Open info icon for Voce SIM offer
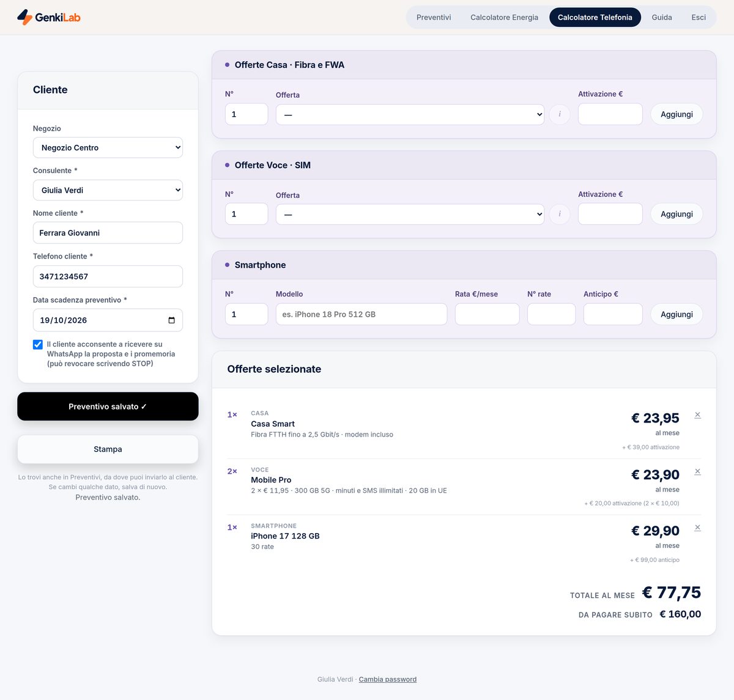This screenshot has height=700, width=734. tap(560, 214)
